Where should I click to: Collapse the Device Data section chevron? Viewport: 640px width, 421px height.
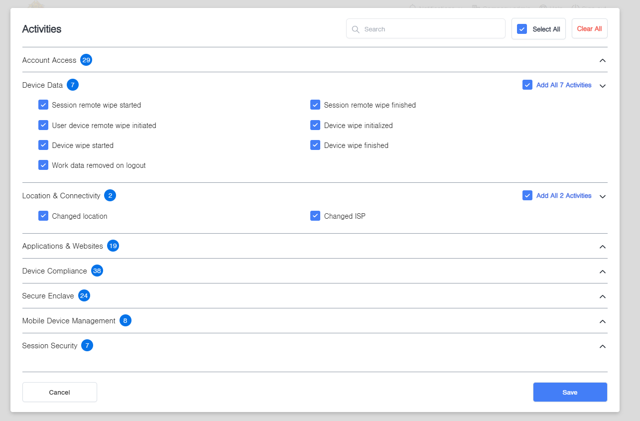pos(602,86)
